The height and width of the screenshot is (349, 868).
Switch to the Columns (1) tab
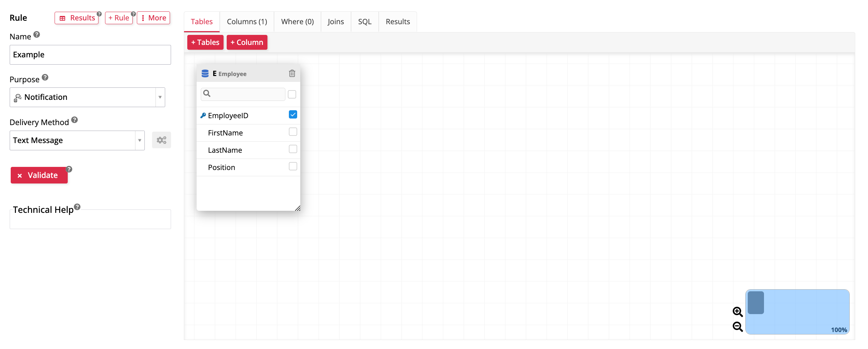pyautogui.click(x=247, y=22)
